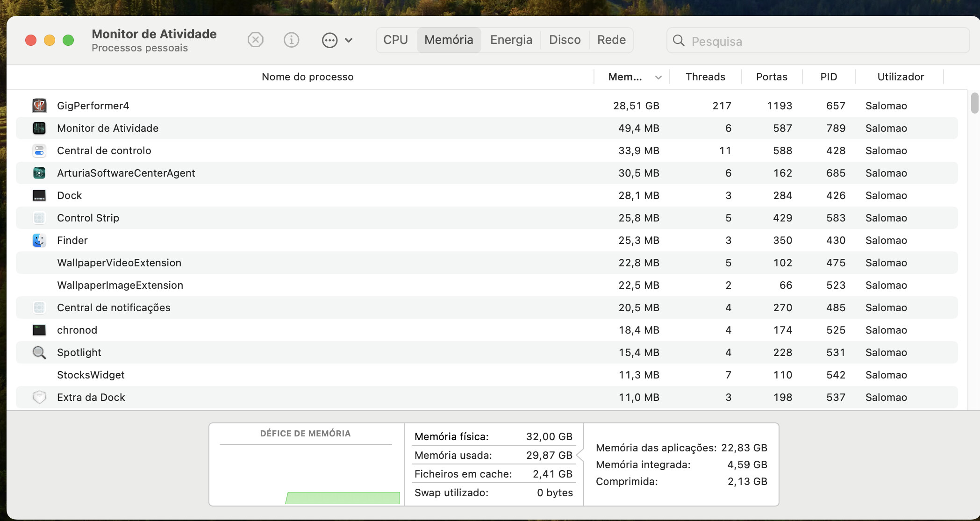Sort by PID column header

pyautogui.click(x=829, y=77)
